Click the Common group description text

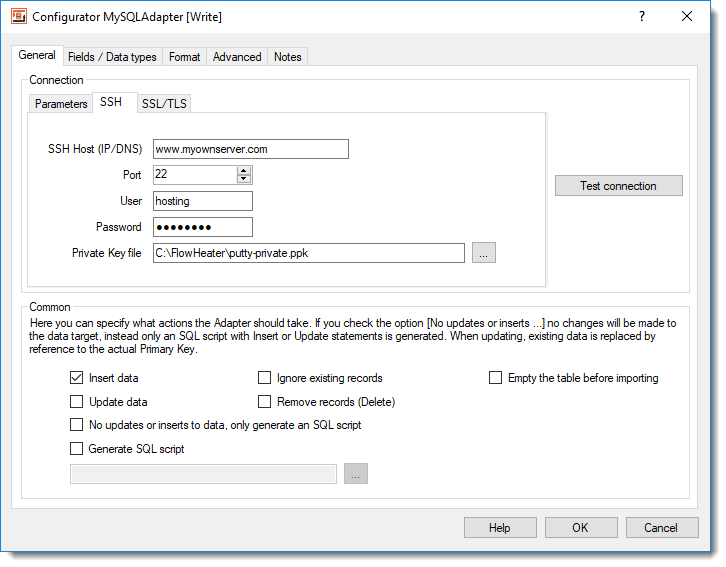tap(353, 336)
